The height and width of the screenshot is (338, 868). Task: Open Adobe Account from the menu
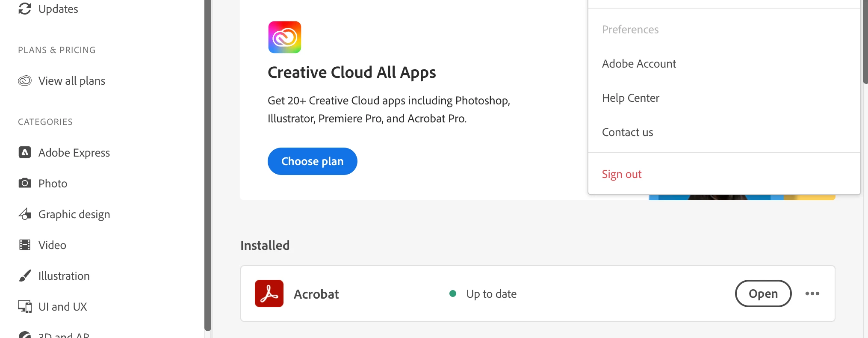click(x=639, y=64)
